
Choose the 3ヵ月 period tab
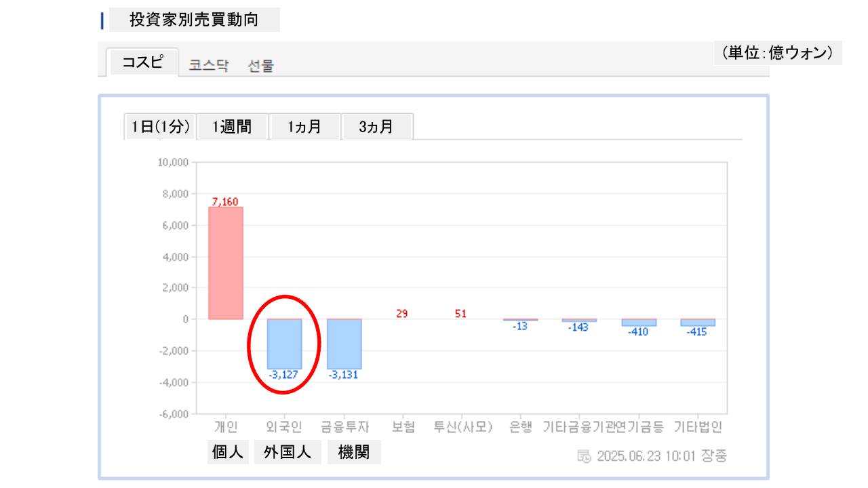coord(376,127)
